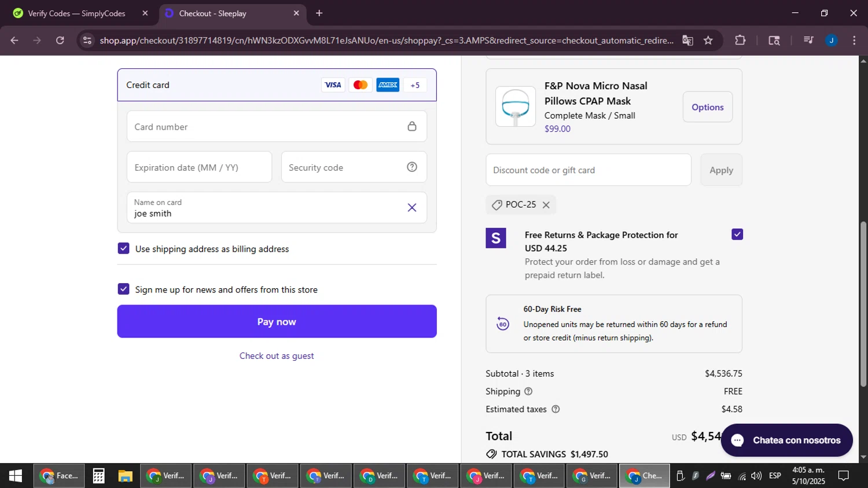Screen dimensions: 868x488
Task: Click the $99.00 mask price
Action: pos(557,129)
